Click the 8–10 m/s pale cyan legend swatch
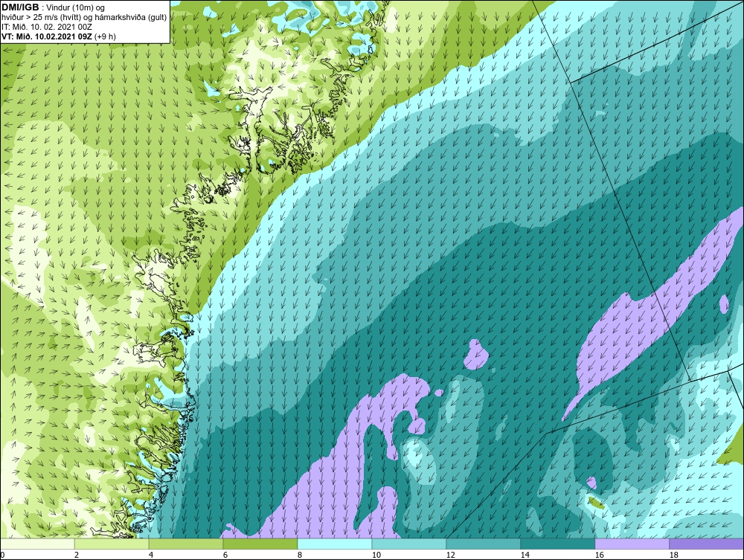The height and width of the screenshot is (560, 744). click(335, 544)
